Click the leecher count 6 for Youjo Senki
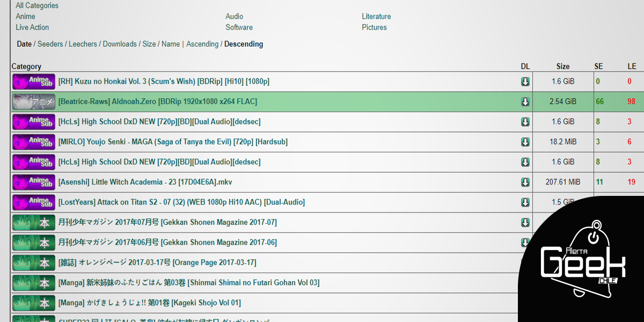The width and height of the screenshot is (644, 322). [x=630, y=142]
